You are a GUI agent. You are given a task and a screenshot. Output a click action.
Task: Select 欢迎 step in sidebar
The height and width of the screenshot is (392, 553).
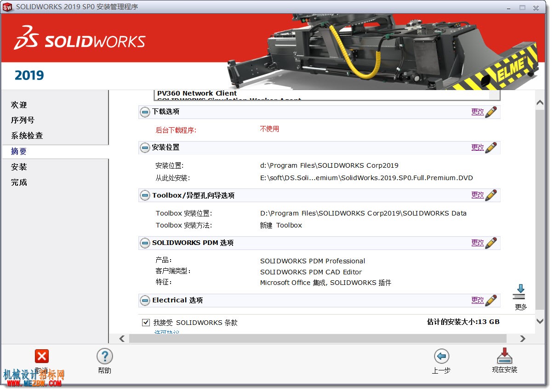19,105
